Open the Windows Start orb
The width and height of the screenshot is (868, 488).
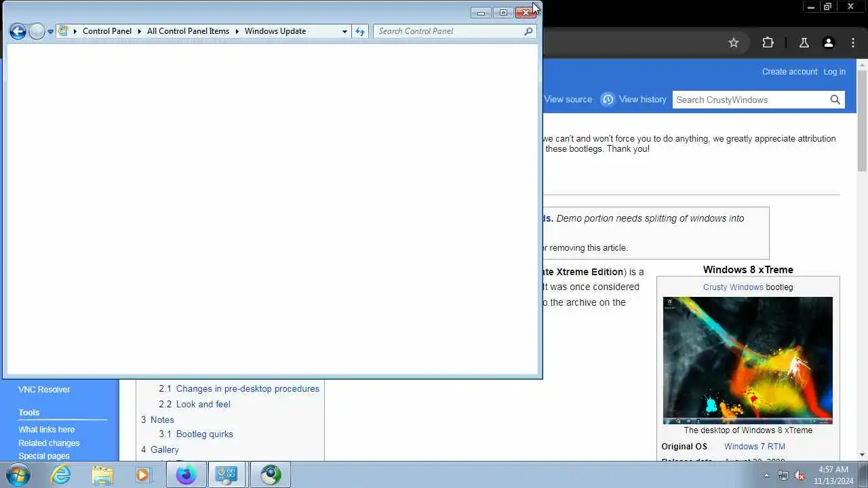[18, 475]
